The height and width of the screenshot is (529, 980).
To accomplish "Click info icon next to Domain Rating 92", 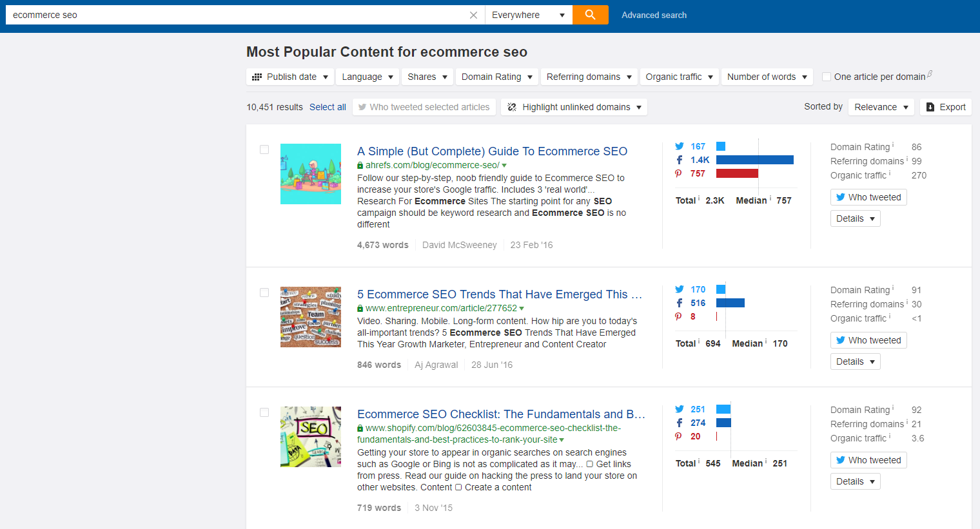I will [893, 408].
